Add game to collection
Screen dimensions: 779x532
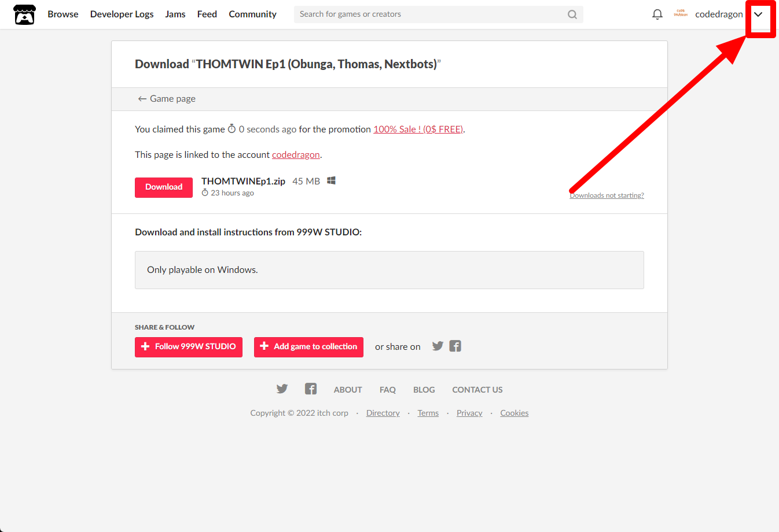[x=308, y=347]
